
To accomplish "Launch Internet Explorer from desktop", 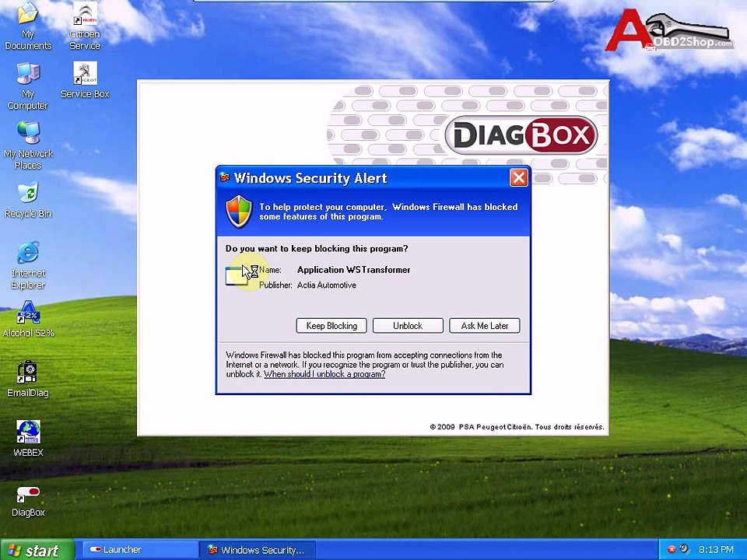I will (x=28, y=265).
